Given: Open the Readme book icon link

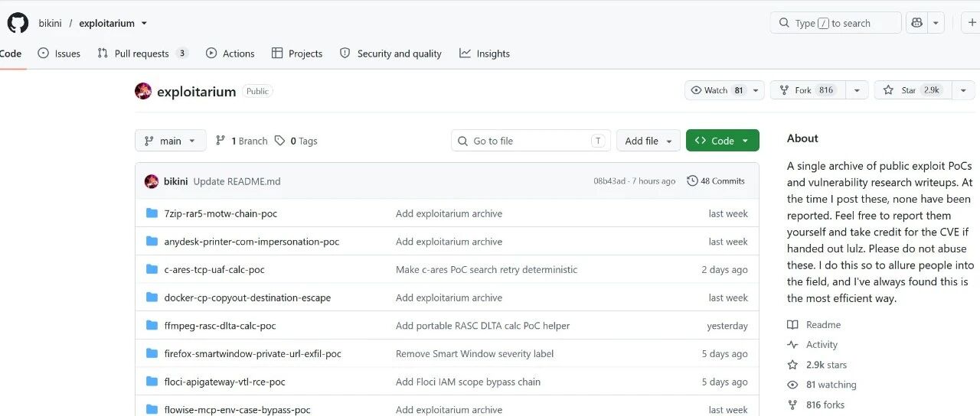Looking at the screenshot, I should [793, 325].
